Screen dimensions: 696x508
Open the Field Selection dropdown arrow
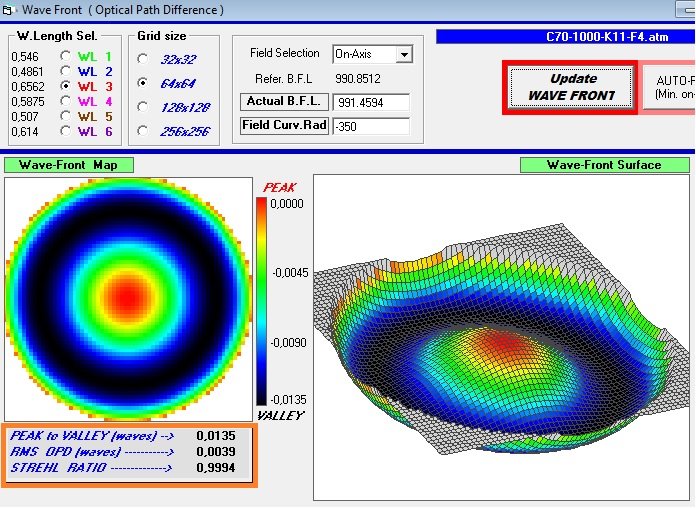[404, 55]
